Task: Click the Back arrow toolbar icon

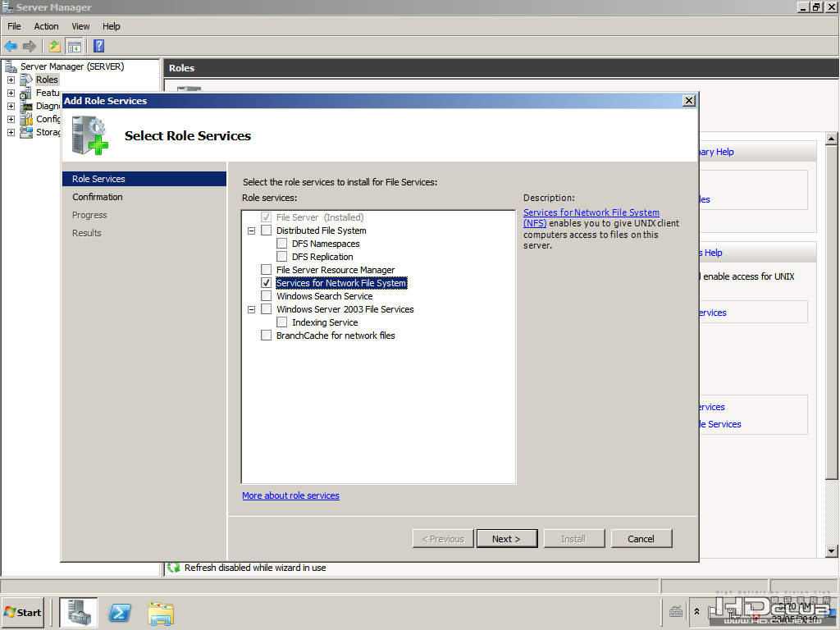Action: point(11,47)
